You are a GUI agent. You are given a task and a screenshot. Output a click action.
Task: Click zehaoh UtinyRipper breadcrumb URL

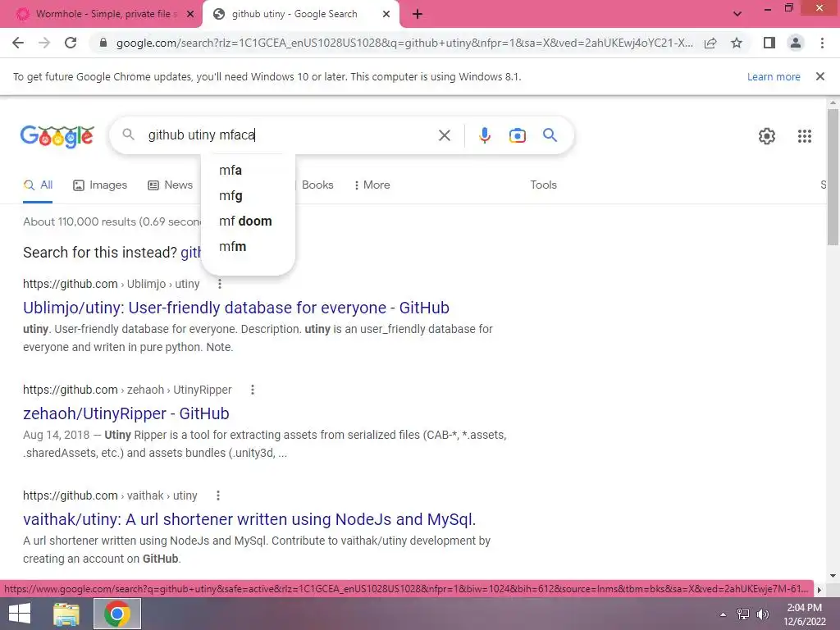point(127,390)
